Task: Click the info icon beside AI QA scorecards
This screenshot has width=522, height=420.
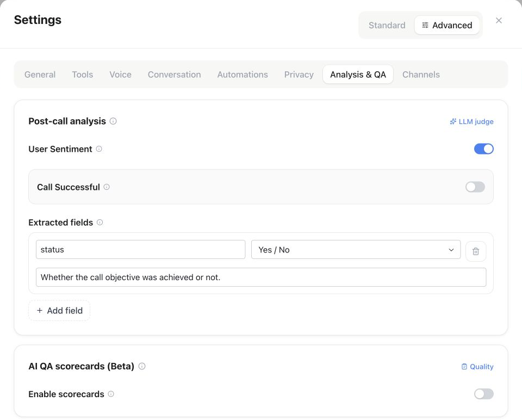Action: click(142, 366)
